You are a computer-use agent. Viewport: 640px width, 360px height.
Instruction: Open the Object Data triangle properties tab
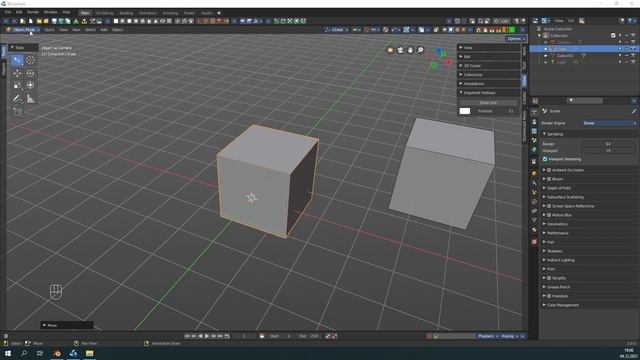click(x=534, y=220)
